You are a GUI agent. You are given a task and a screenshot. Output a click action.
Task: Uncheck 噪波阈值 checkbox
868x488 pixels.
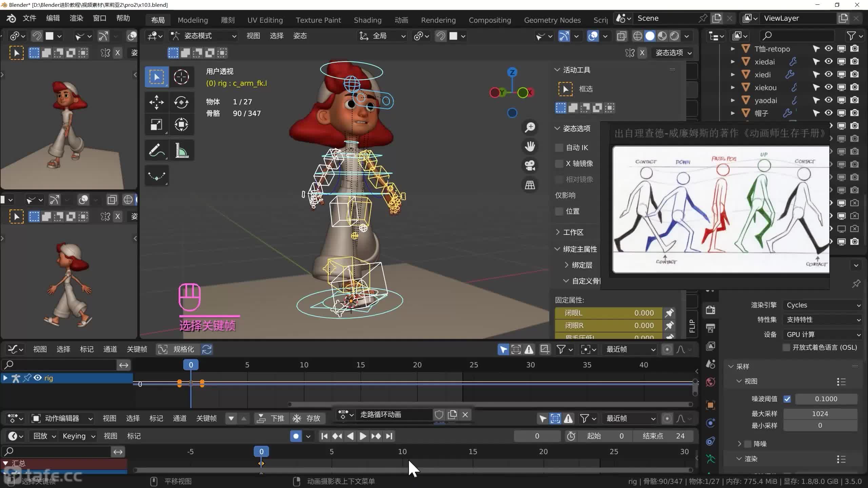[x=787, y=399]
